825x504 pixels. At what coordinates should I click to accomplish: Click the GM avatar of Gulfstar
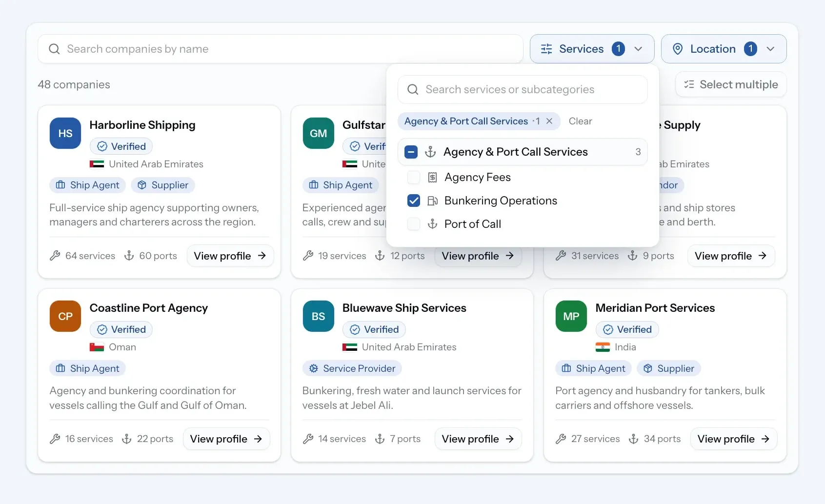318,133
